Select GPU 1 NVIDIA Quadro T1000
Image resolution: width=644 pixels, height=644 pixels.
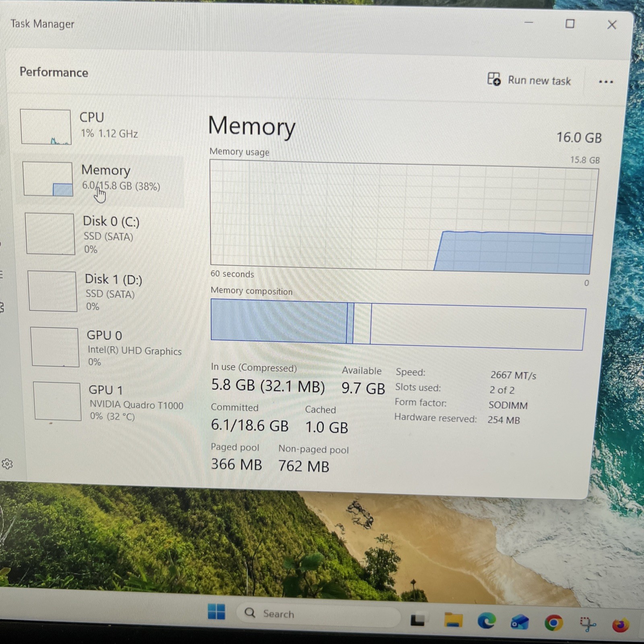(x=109, y=402)
